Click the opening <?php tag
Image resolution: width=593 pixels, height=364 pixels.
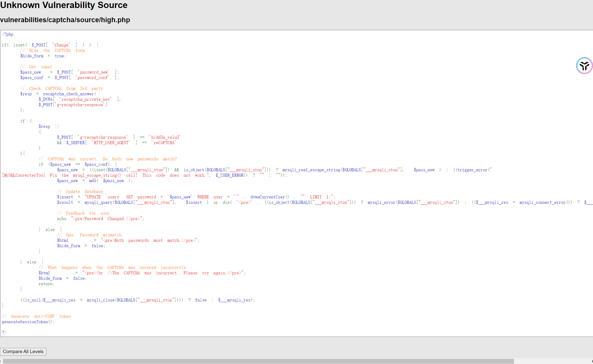point(8,34)
